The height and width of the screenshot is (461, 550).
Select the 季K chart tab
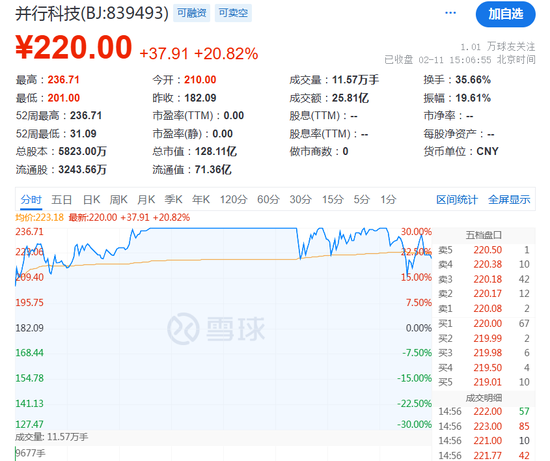[x=174, y=200]
